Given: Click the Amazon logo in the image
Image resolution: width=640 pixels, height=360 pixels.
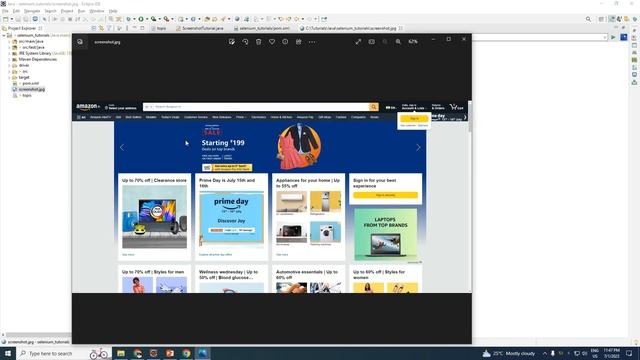Looking at the screenshot, I should click(87, 107).
